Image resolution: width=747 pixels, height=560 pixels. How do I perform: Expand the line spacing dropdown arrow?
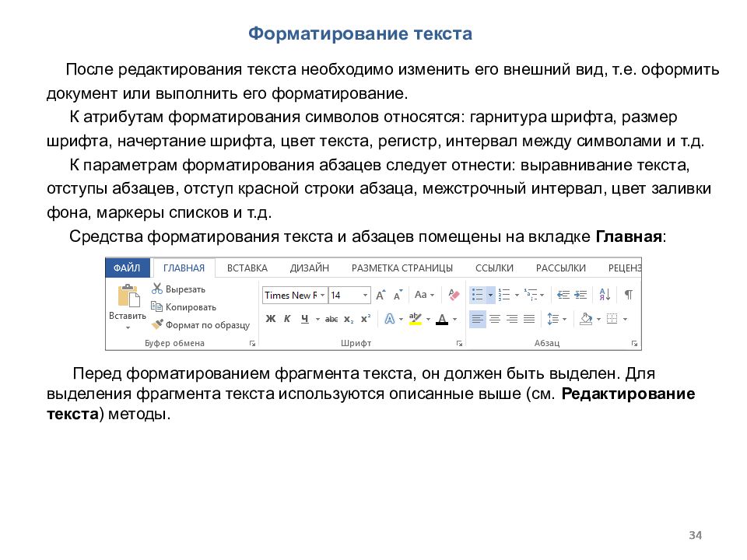pos(565,319)
